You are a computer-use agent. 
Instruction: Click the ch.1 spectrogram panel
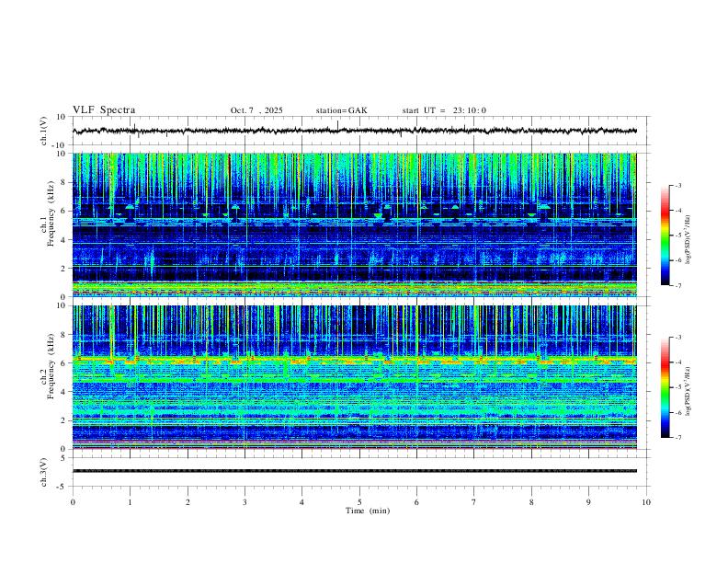coord(355,224)
